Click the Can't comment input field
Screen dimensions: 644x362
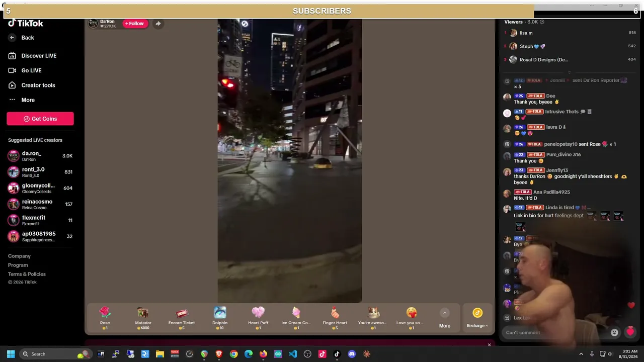[x=556, y=332]
